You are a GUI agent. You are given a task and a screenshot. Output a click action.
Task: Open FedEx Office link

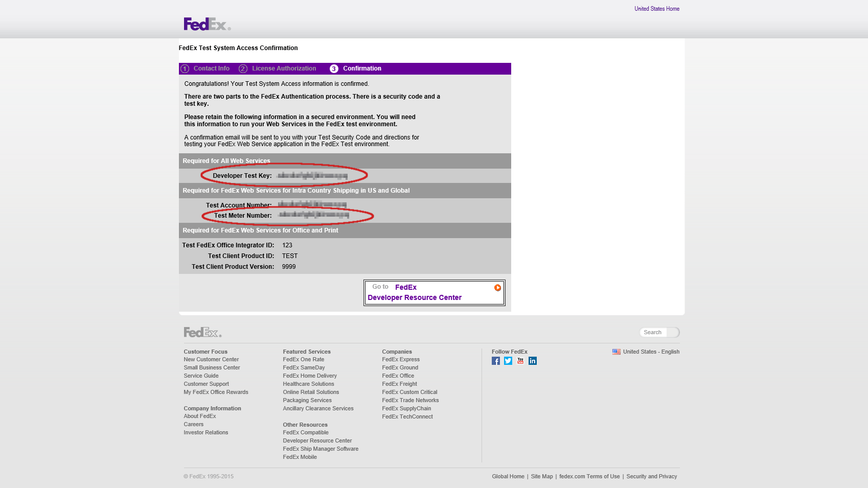[398, 376]
